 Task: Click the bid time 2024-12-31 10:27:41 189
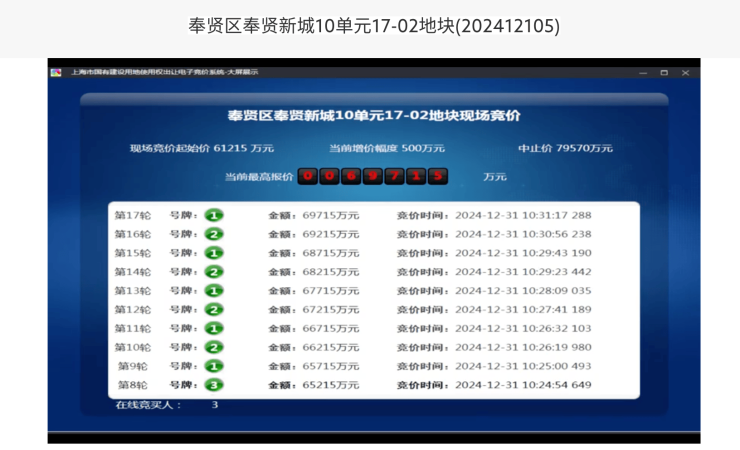coord(523,310)
